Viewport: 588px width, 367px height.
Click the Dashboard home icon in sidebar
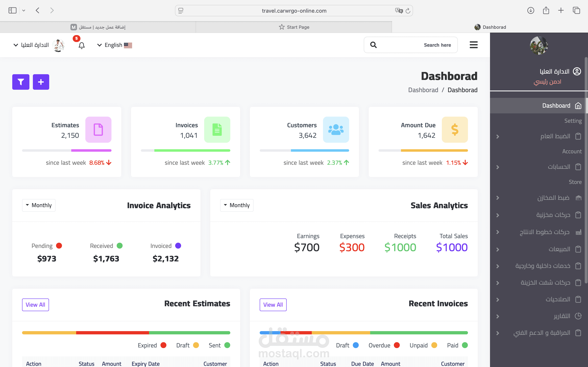point(578,105)
